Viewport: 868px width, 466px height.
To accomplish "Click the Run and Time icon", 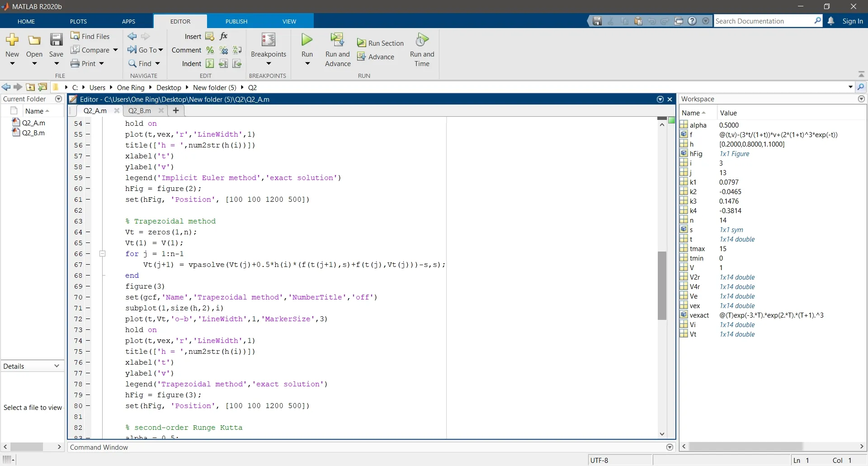I will (x=422, y=40).
